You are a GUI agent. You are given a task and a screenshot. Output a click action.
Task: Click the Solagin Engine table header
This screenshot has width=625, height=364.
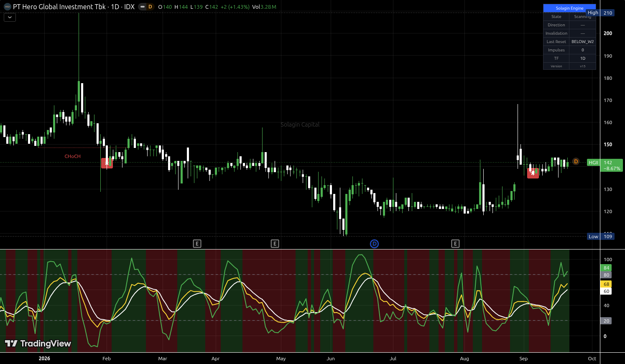point(569,8)
